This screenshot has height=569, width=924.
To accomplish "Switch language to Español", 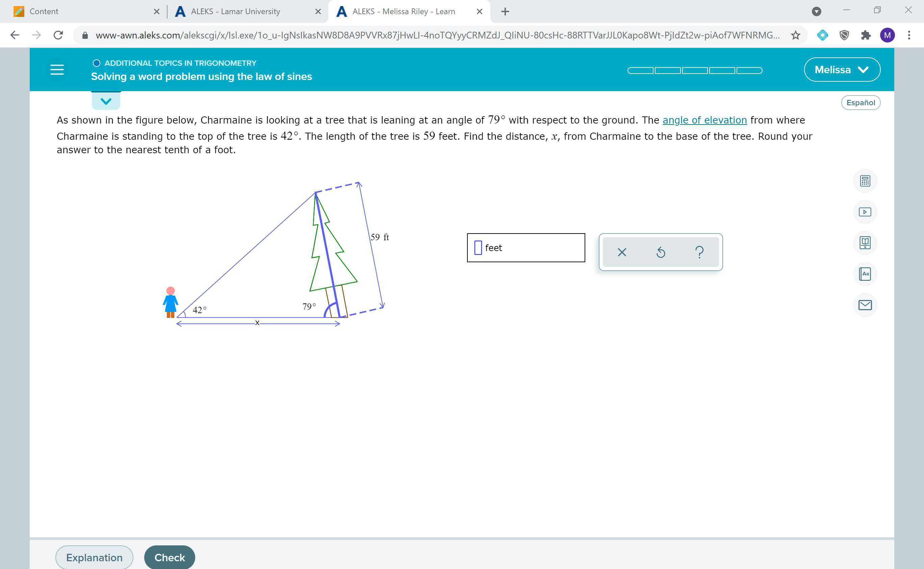I will pyautogui.click(x=861, y=103).
